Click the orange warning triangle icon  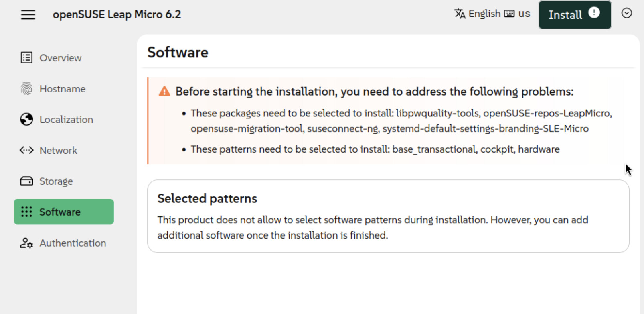point(164,92)
